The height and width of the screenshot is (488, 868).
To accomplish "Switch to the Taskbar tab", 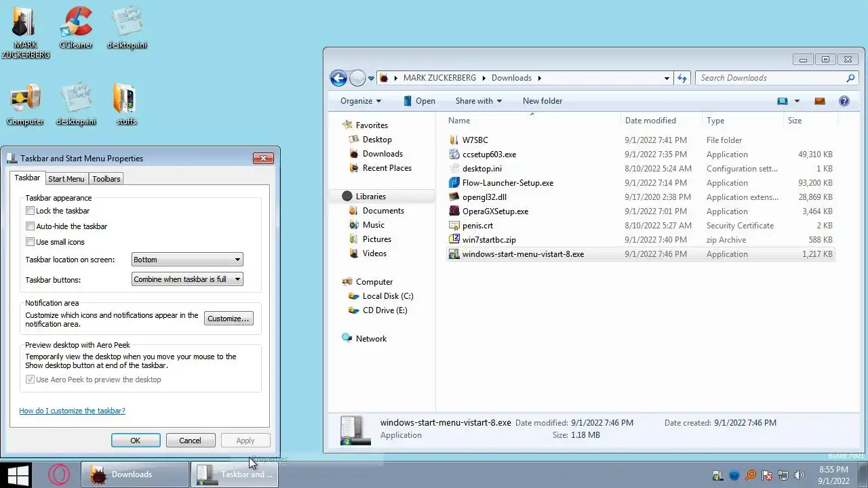I will 27,178.
